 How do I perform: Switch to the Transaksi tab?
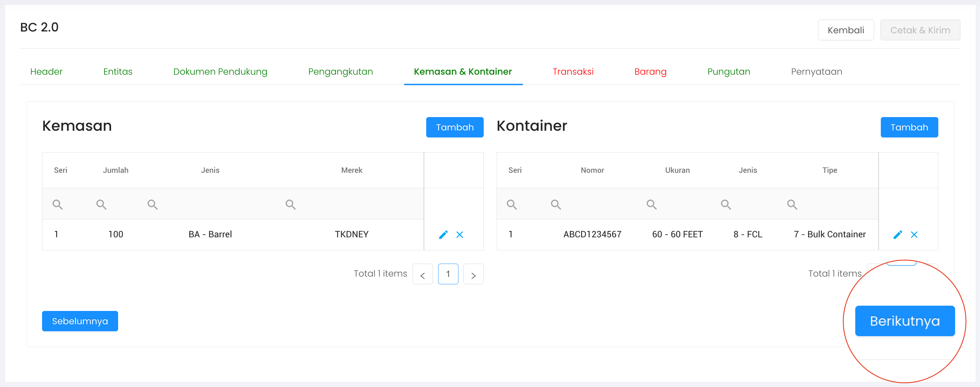573,72
